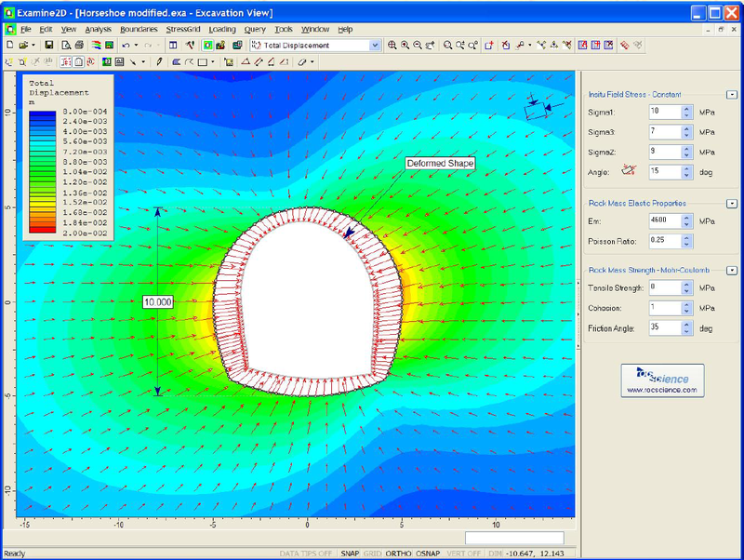
Task: Click the Sigma1 value field
Action: click(x=664, y=111)
